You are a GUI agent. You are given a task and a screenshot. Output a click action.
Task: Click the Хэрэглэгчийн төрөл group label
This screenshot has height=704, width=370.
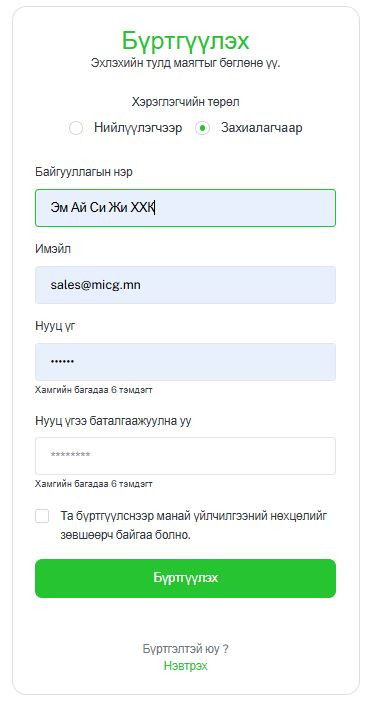[185, 102]
